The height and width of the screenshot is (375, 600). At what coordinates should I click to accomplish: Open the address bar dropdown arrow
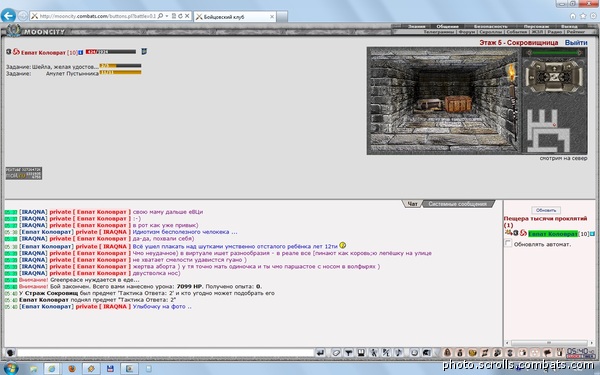(x=167, y=16)
